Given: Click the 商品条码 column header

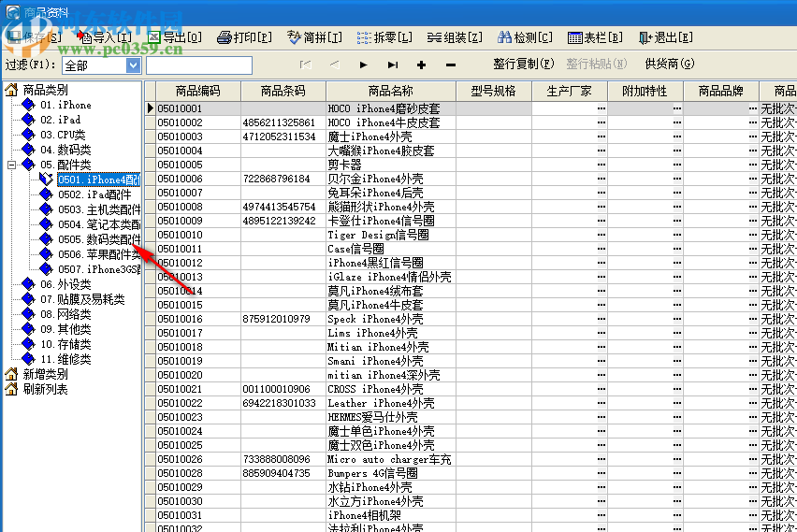Looking at the screenshot, I should (283, 91).
